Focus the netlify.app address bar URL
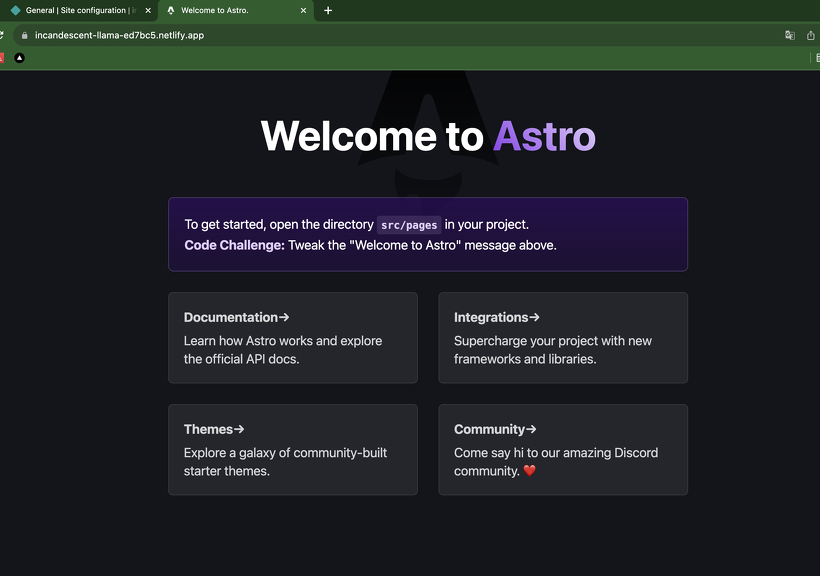This screenshot has height=576, width=820. 119,36
